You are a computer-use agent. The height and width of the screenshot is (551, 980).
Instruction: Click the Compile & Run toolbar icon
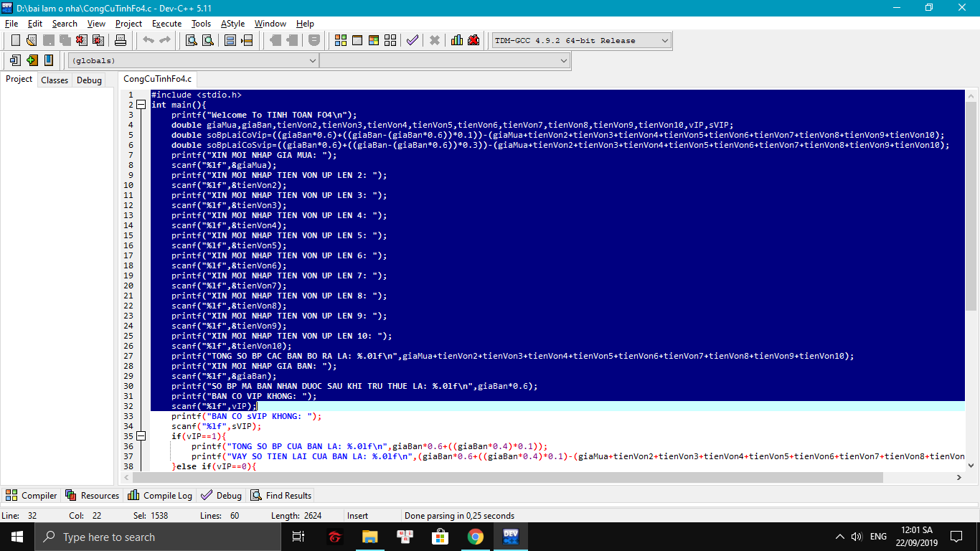(373, 40)
